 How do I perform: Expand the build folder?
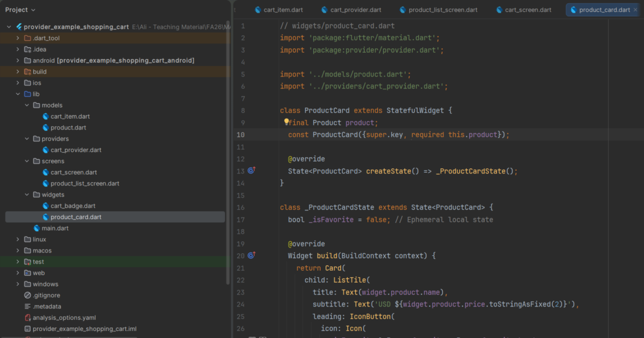[x=18, y=72]
